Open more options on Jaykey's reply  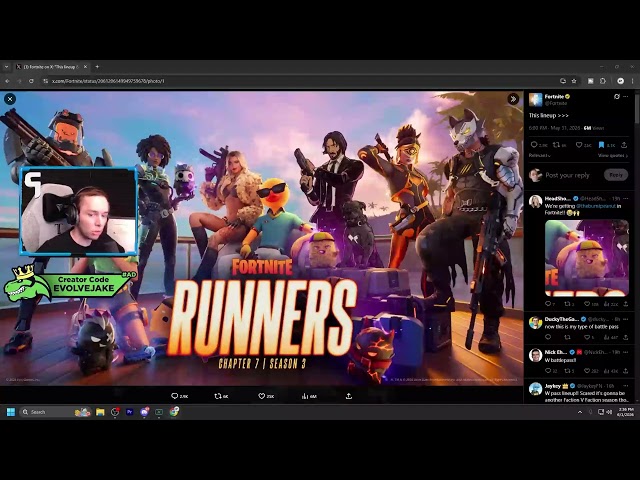(626, 386)
